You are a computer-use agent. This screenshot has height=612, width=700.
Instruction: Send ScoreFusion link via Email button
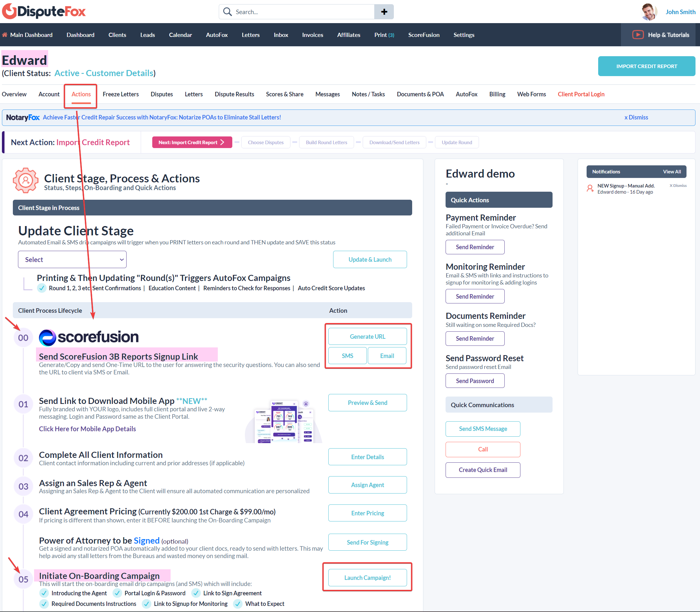(387, 356)
